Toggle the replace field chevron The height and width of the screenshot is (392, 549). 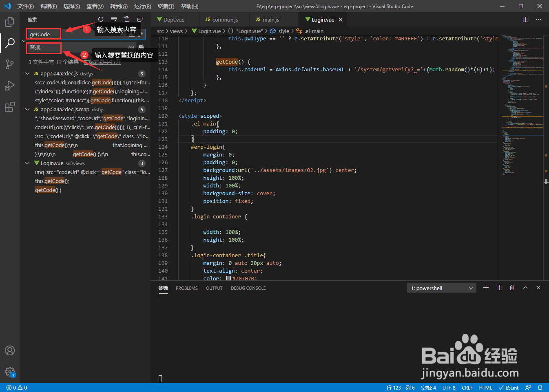(24, 41)
